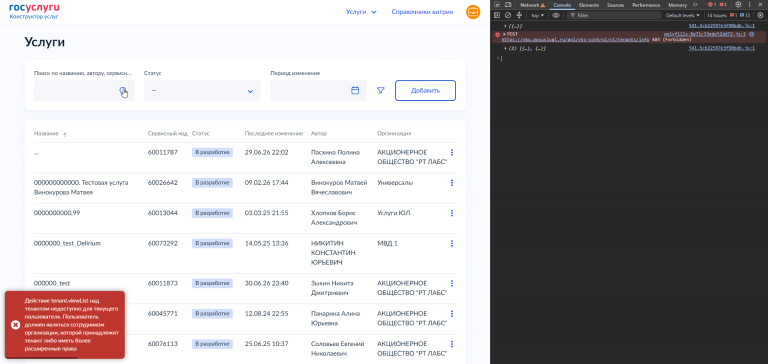
Task: Open the Default levels dropdown
Action: pyautogui.click(x=683, y=15)
